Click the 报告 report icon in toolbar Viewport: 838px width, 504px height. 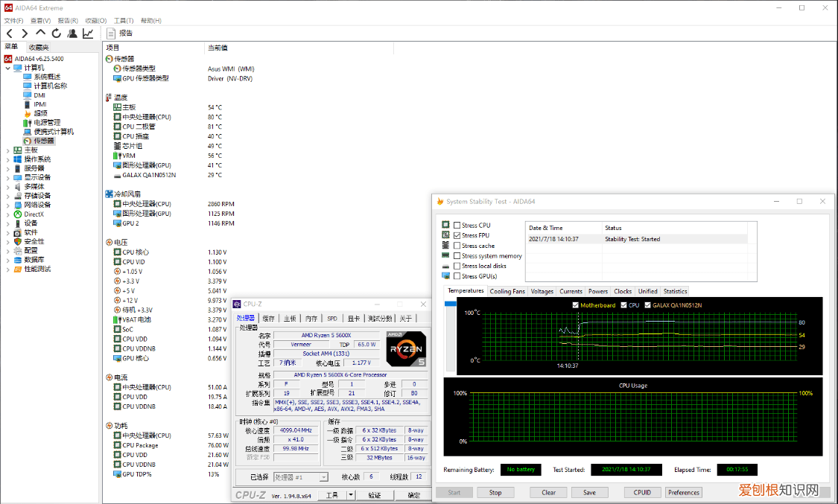[x=112, y=34]
